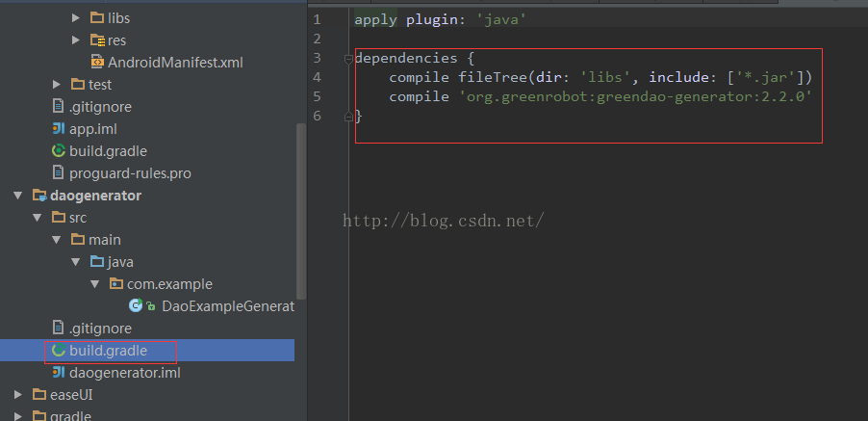Collapse the main folder arrow
This screenshot has width=868, height=421.
tap(57, 240)
